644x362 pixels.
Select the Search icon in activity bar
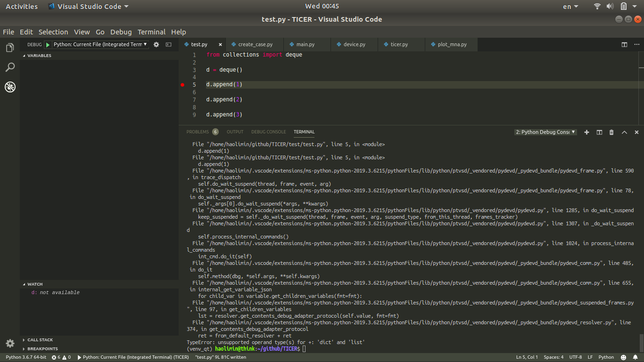[x=10, y=67]
